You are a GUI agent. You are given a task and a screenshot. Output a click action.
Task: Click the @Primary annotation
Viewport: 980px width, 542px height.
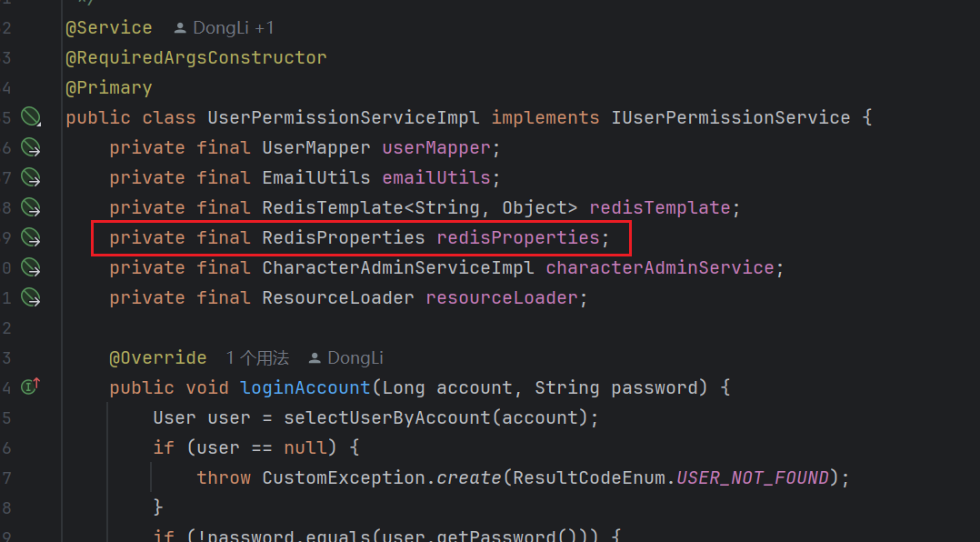tap(108, 87)
